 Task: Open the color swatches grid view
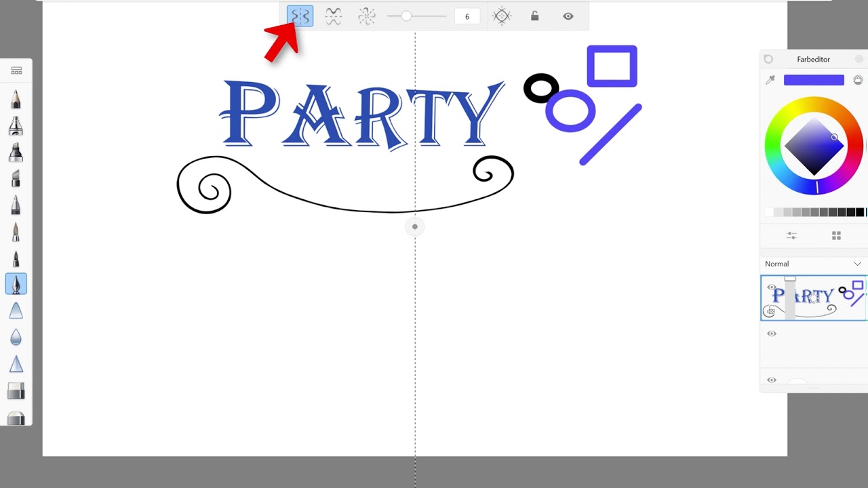click(x=836, y=235)
